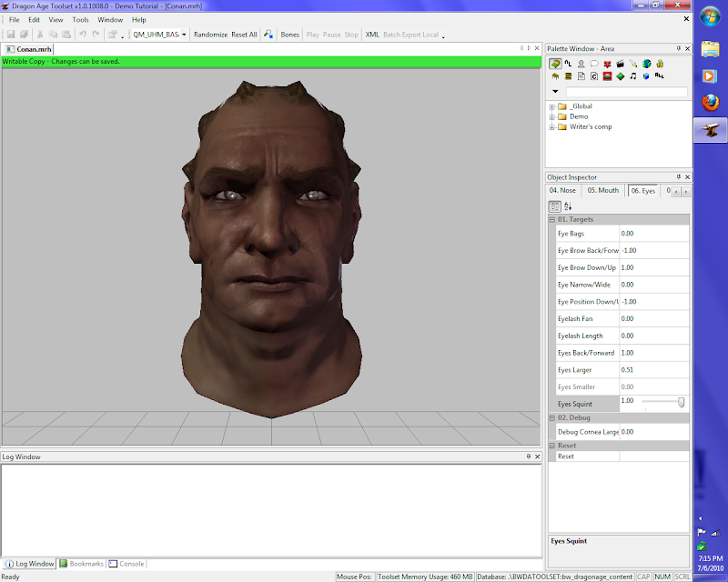Click the Item sword palette icon
The height and width of the screenshot is (582, 728).
click(x=632, y=64)
